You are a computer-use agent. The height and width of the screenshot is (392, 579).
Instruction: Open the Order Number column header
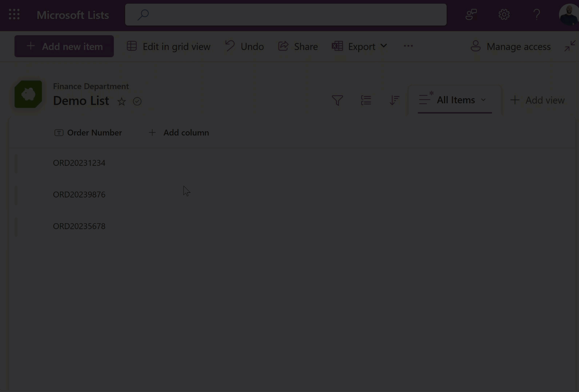coord(88,133)
